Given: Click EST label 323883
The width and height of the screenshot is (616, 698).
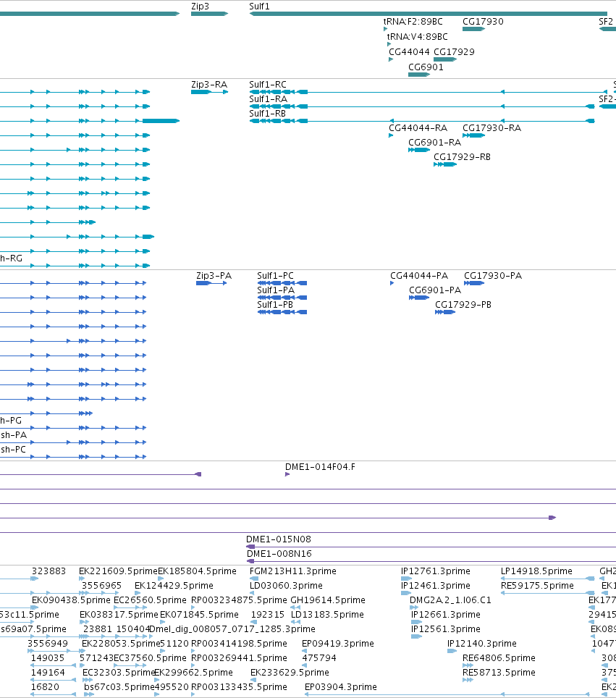Looking at the screenshot, I should pos(48,571).
